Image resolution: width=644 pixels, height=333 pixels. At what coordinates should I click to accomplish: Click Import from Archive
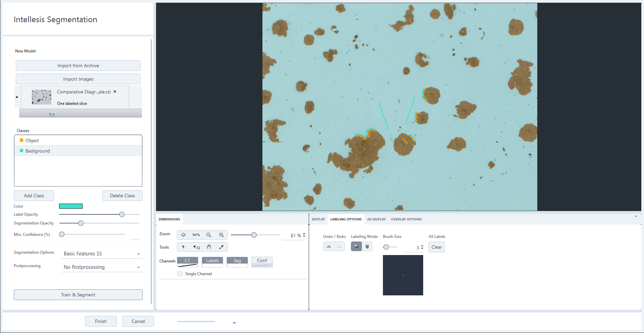click(78, 66)
